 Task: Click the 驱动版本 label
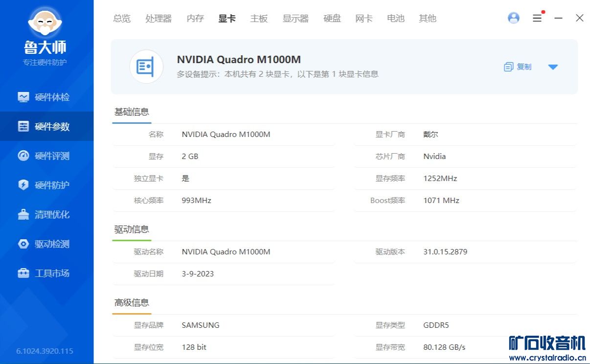coord(390,252)
